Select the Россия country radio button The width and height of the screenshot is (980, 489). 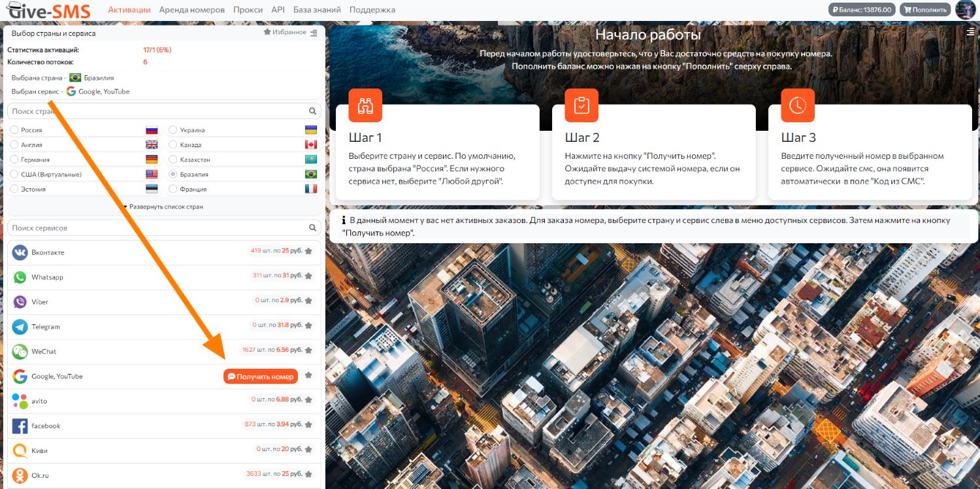tap(14, 130)
